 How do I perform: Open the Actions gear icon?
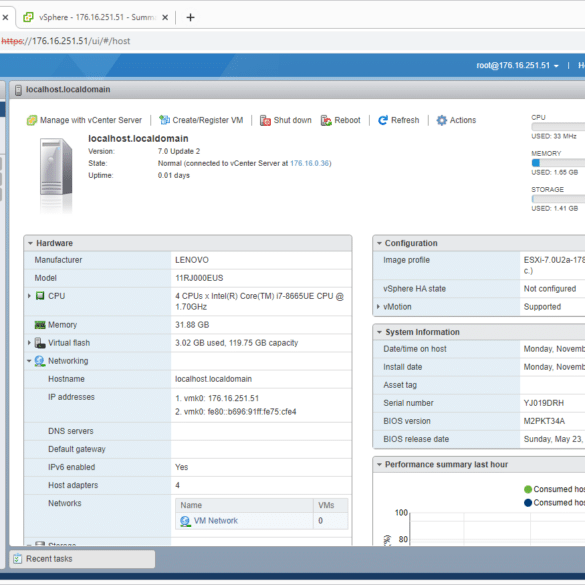[442, 120]
